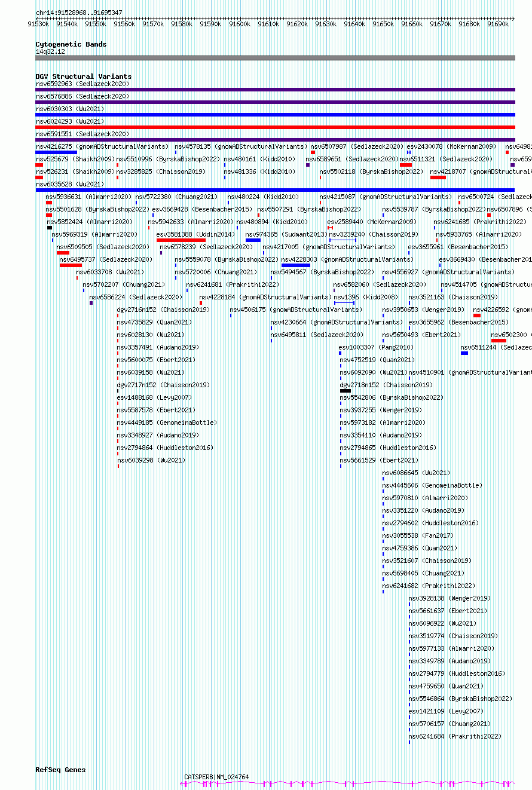
Task: Click the blue bar under nsv974365
Action: [x=253, y=240]
